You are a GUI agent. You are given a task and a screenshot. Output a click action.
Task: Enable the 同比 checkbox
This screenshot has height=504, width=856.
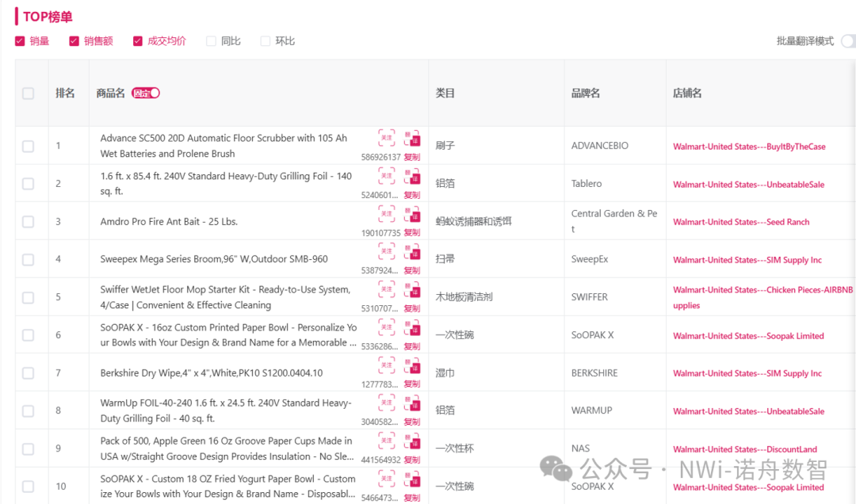212,41
